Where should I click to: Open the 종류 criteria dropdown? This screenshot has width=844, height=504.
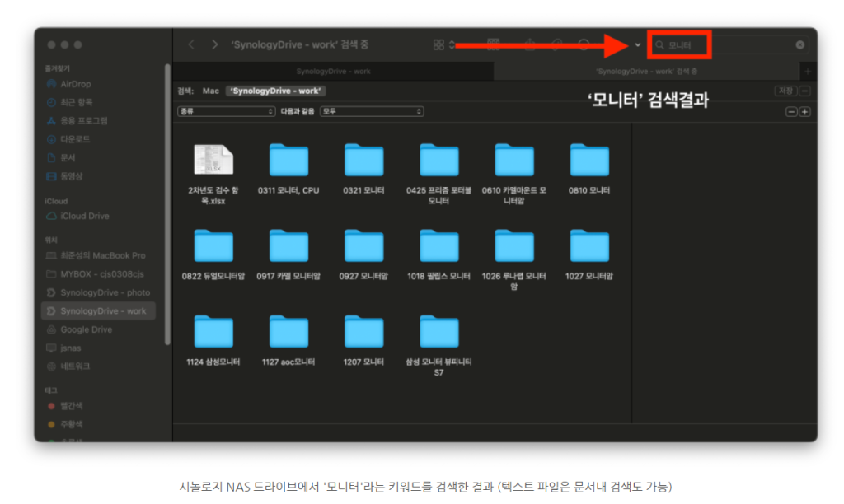click(226, 111)
